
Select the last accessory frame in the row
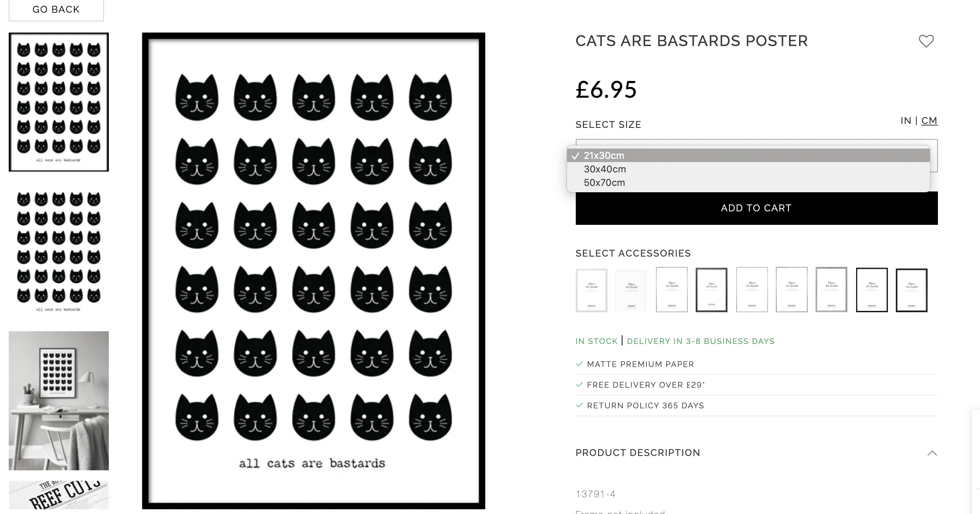coord(912,290)
